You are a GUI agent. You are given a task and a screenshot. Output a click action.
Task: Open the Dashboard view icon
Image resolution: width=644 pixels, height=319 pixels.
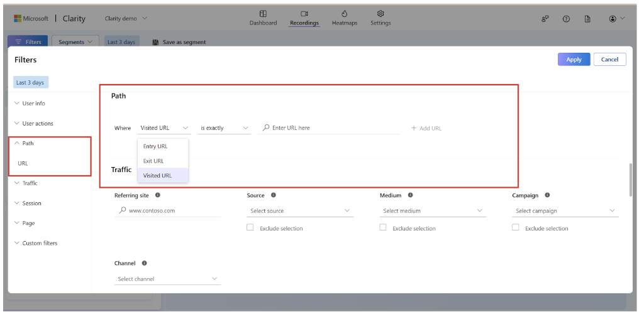(263, 14)
